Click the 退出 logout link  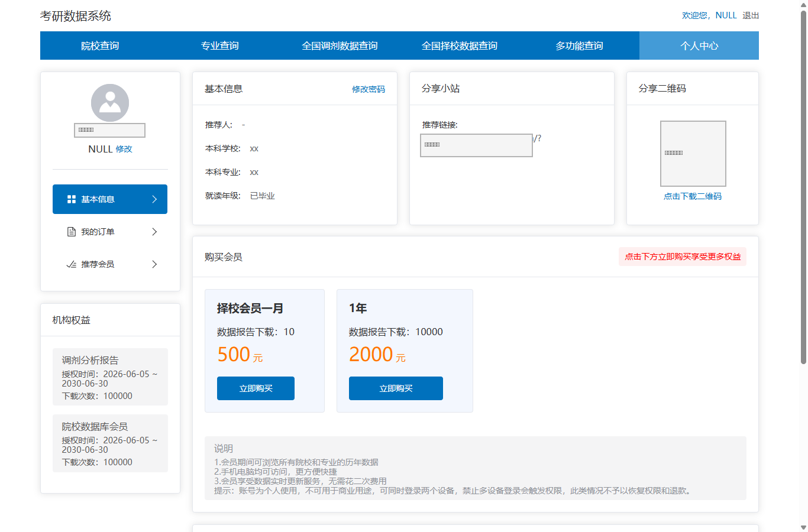751,15
